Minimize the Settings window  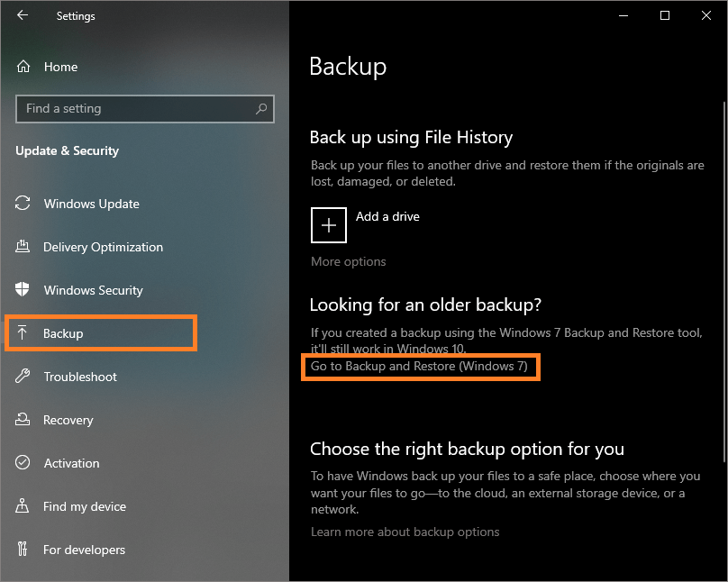(623, 15)
